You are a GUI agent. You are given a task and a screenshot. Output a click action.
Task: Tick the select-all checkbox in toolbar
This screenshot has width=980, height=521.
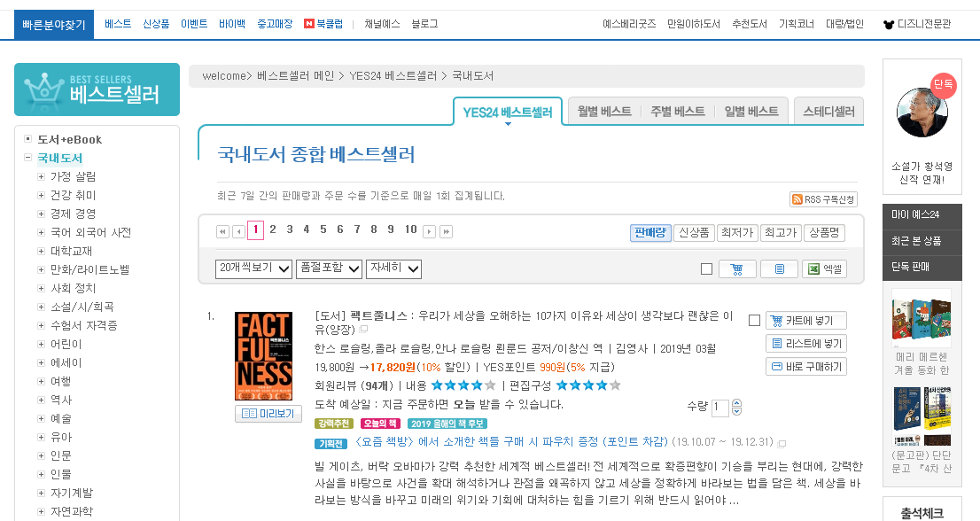pos(707,269)
